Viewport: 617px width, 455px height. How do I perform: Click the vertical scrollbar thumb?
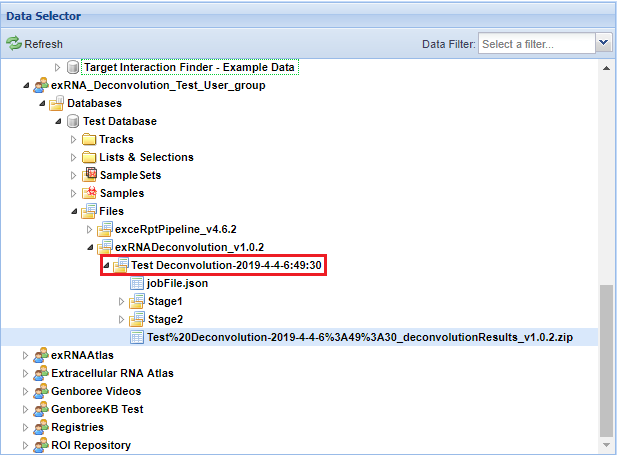point(606,360)
